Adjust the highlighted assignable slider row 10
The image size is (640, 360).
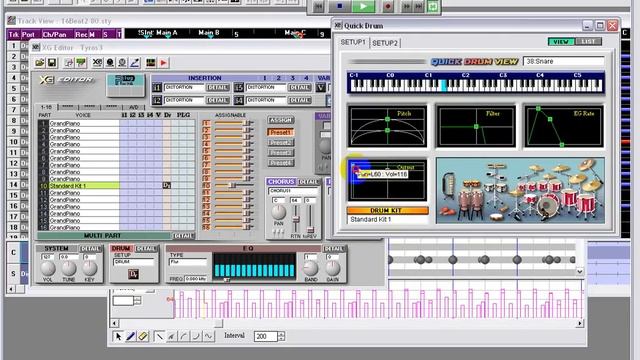[x=233, y=185]
